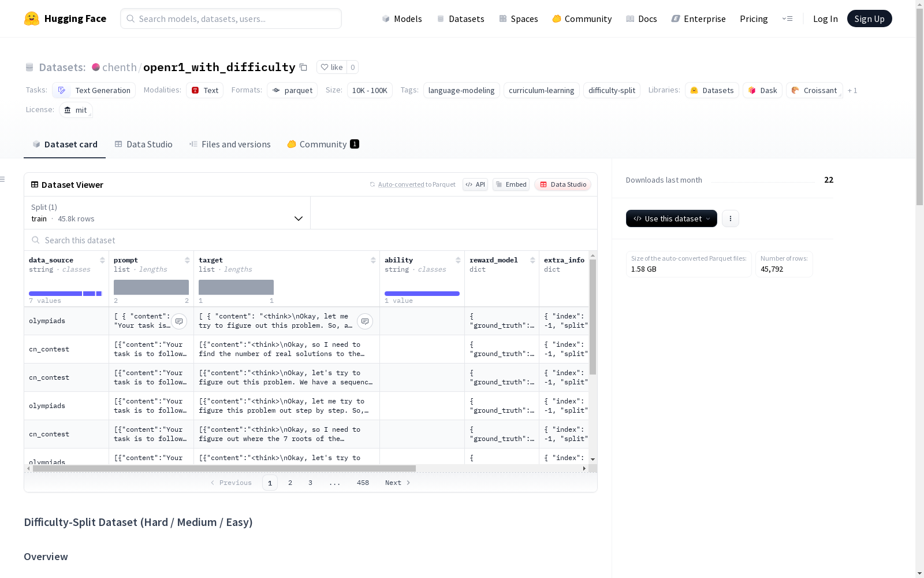Select the Text Generation task tag

pos(94,90)
